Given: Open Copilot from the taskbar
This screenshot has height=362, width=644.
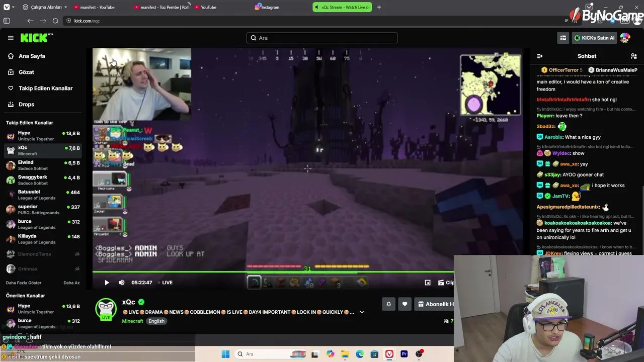Looking at the screenshot, I should (330, 354).
